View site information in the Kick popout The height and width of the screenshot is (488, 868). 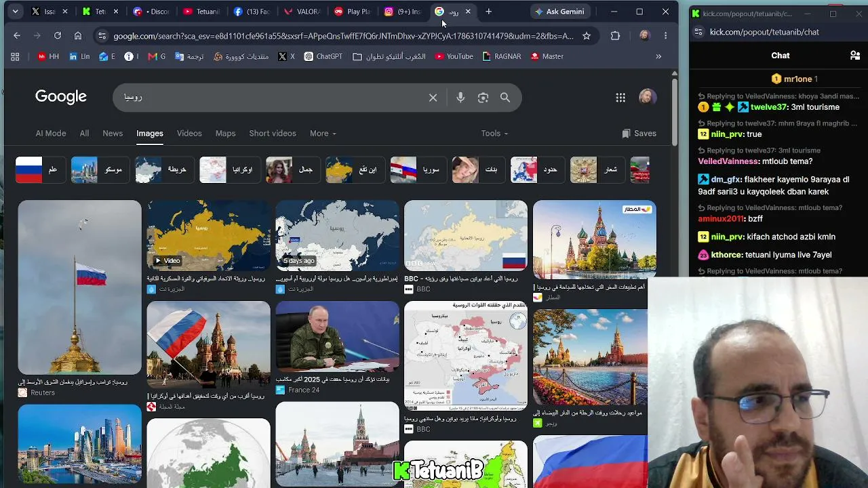click(x=697, y=32)
